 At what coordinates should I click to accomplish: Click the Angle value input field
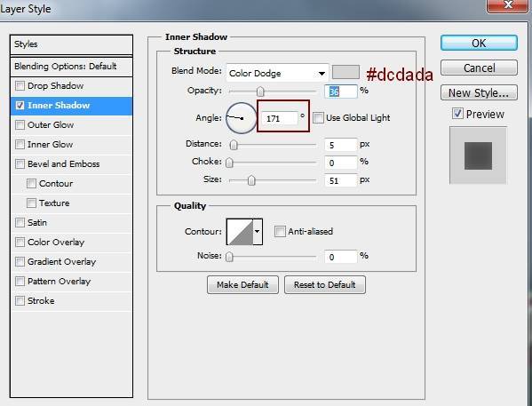[279, 118]
